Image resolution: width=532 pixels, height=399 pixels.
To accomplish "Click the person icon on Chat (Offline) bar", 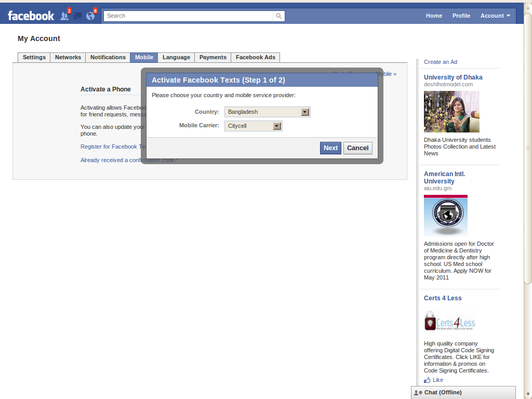I will coord(417,392).
